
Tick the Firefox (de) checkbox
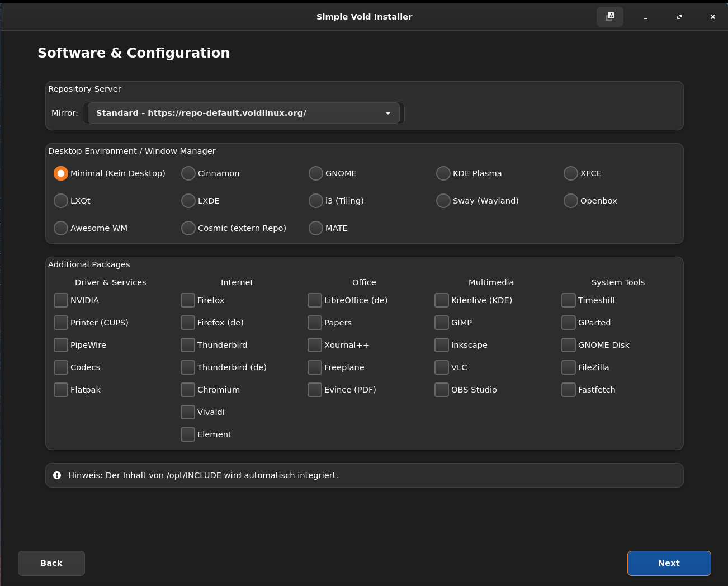point(188,323)
